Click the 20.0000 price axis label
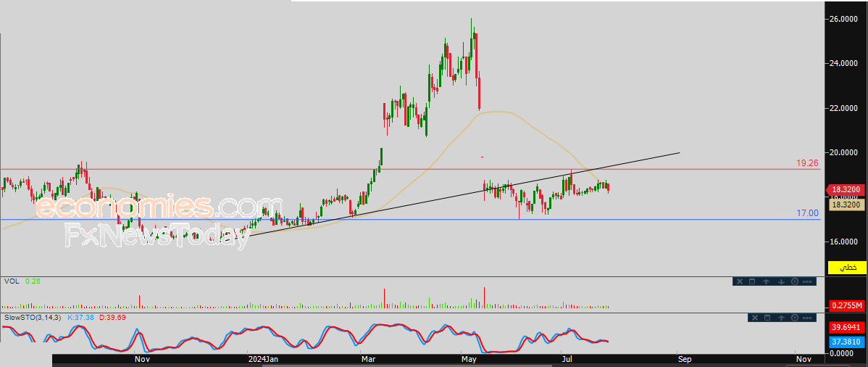 click(x=843, y=152)
